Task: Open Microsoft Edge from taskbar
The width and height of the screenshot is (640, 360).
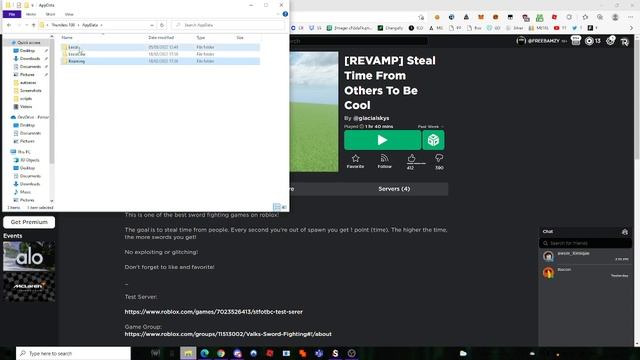Action: 204,353
